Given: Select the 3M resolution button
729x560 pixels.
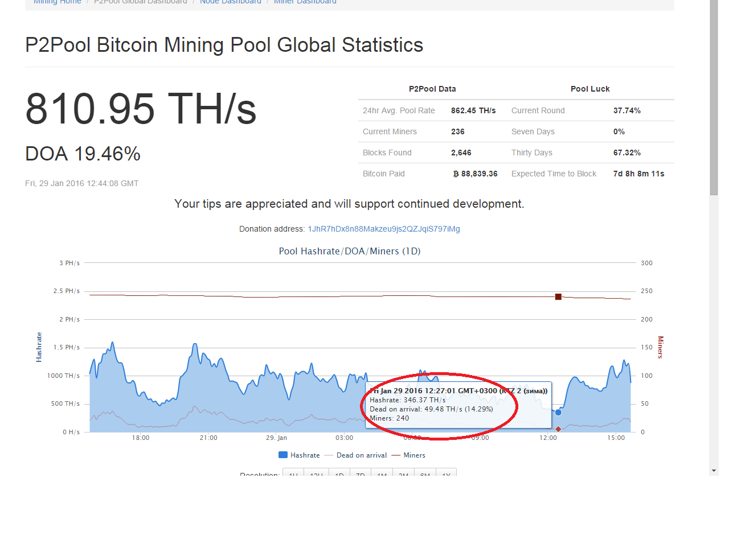Looking at the screenshot, I should (404, 473).
